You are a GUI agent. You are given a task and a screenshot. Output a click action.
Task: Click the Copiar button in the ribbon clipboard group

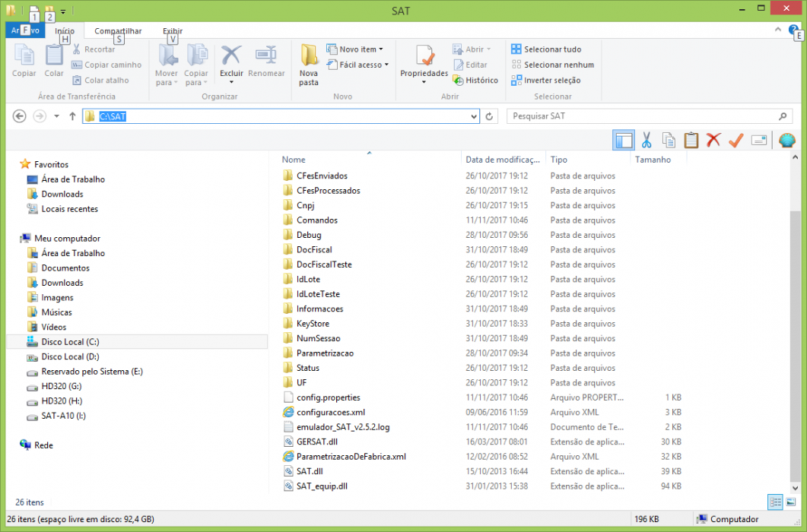pyautogui.click(x=24, y=61)
